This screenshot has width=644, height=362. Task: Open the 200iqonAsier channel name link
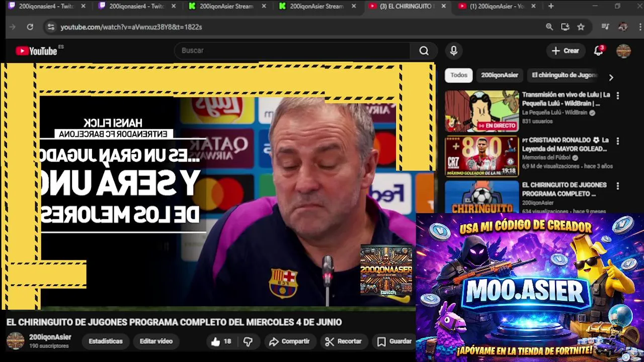pos(50,337)
